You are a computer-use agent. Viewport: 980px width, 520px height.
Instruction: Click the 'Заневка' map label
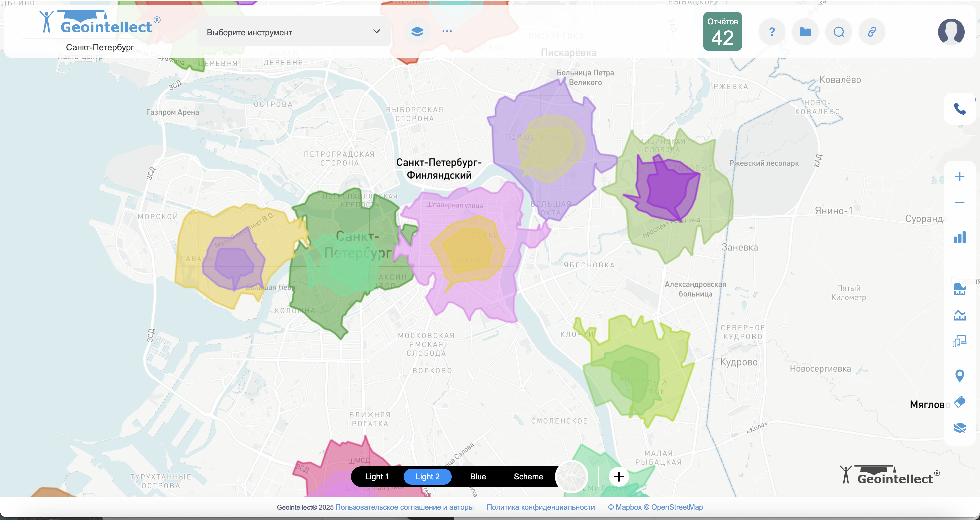pos(740,247)
